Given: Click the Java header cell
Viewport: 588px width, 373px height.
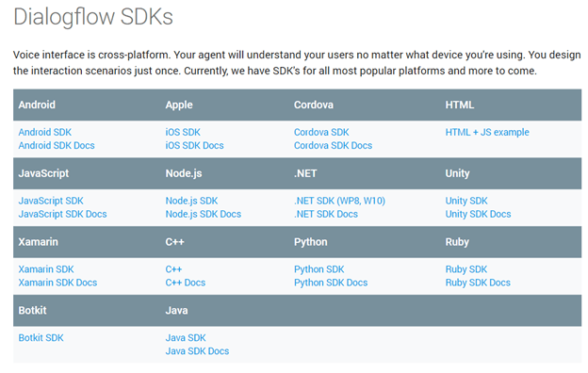Looking at the screenshot, I should tap(176, 311).
